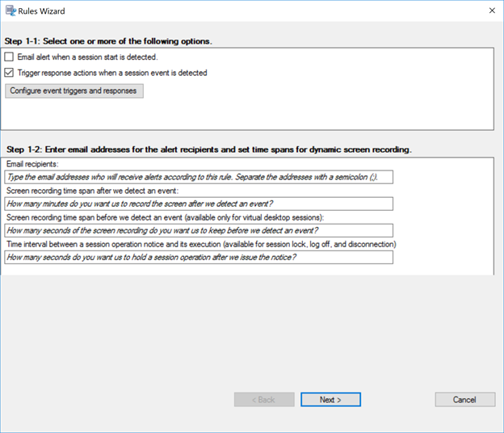The height and width of the screenshot is (433, 504).
Task: Select the seconds to keep before event field
Action: click(x=198, y=229)
